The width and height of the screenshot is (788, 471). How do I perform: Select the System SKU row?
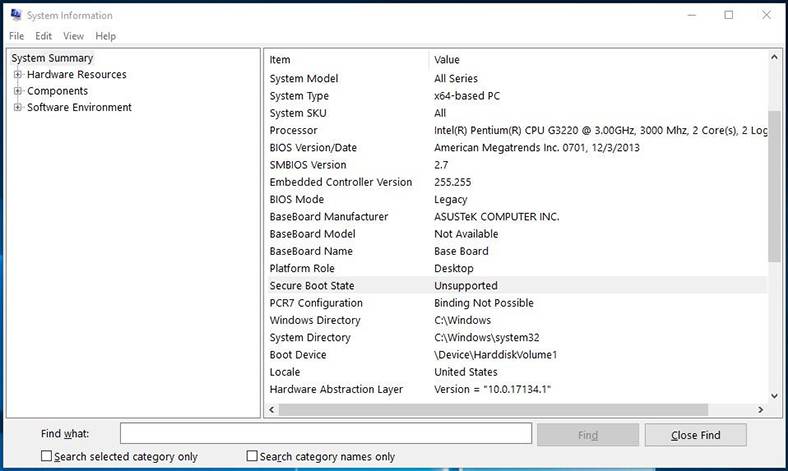point(517,113)
